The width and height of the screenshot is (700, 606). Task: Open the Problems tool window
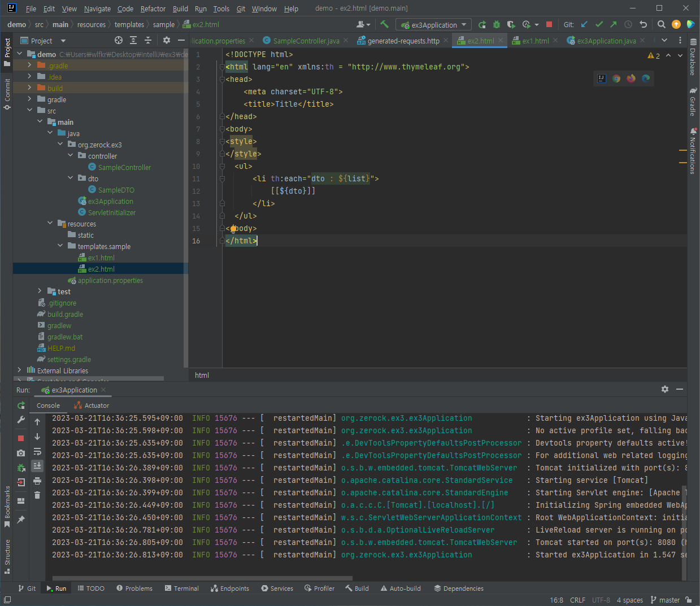pos(134,588)
